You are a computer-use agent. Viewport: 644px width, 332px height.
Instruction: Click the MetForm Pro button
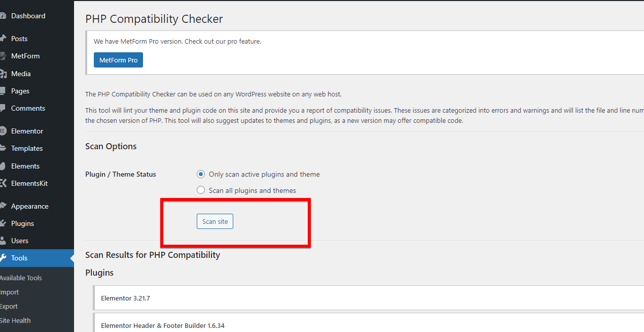[118, 60]
